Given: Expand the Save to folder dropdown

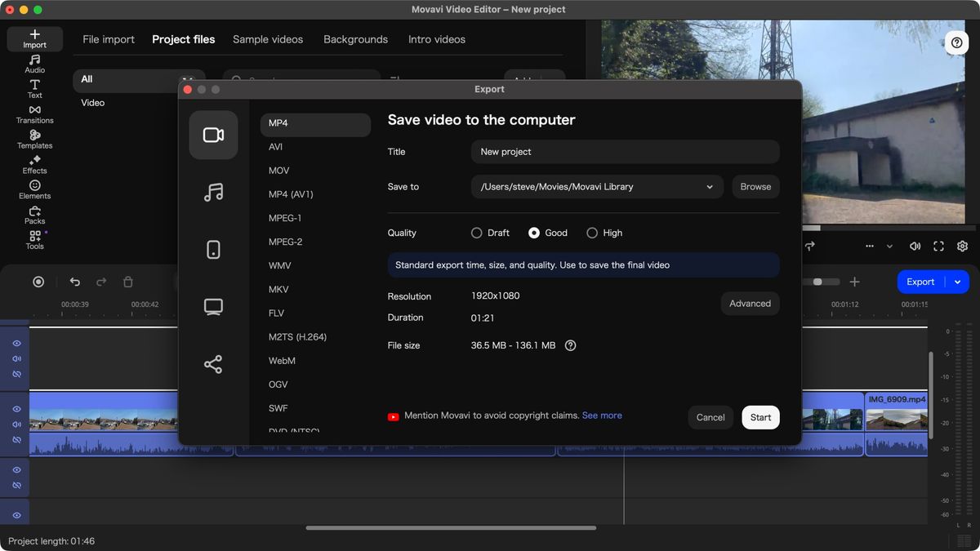Looking at the screenshot, I should (710, 187).
